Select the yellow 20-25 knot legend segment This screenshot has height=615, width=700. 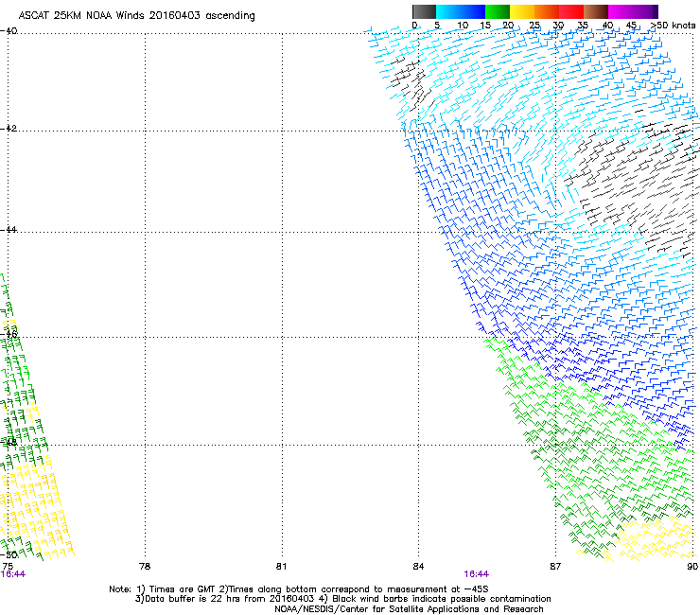(x=522, y=11)
